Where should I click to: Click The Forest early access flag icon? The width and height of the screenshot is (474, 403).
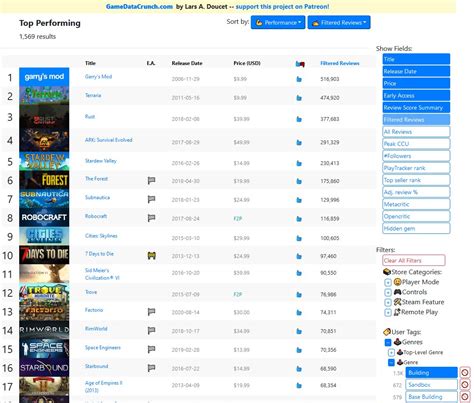tap(151, 181)
